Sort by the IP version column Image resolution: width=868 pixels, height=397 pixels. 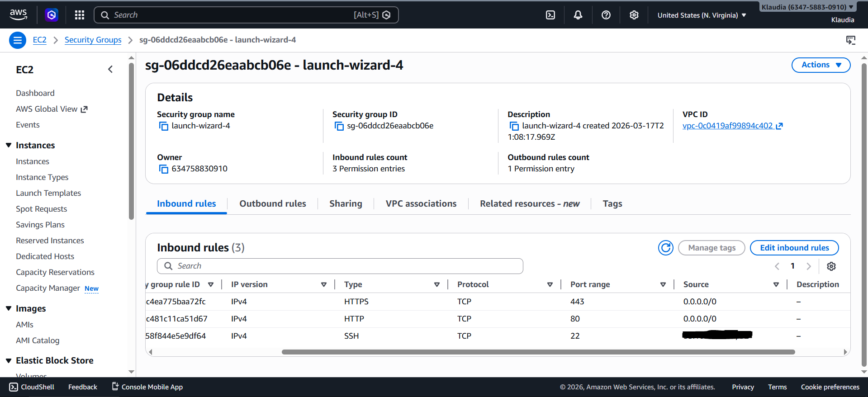(x=324, y=284)
